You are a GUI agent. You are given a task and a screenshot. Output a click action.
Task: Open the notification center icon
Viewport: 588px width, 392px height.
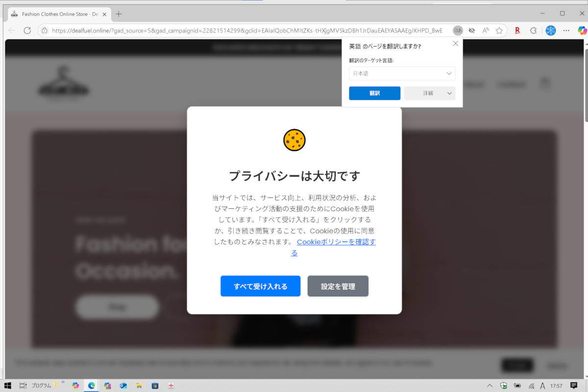574,386
